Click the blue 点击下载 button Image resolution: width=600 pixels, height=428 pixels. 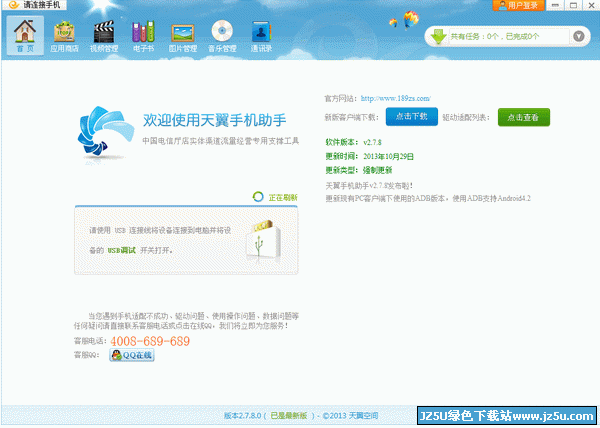[412, 117]
